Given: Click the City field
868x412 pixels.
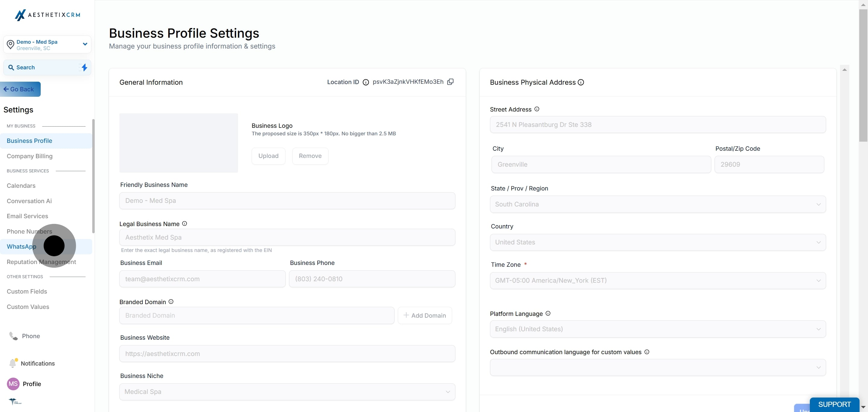Looking at the screenshot, I should coord(601,164).
